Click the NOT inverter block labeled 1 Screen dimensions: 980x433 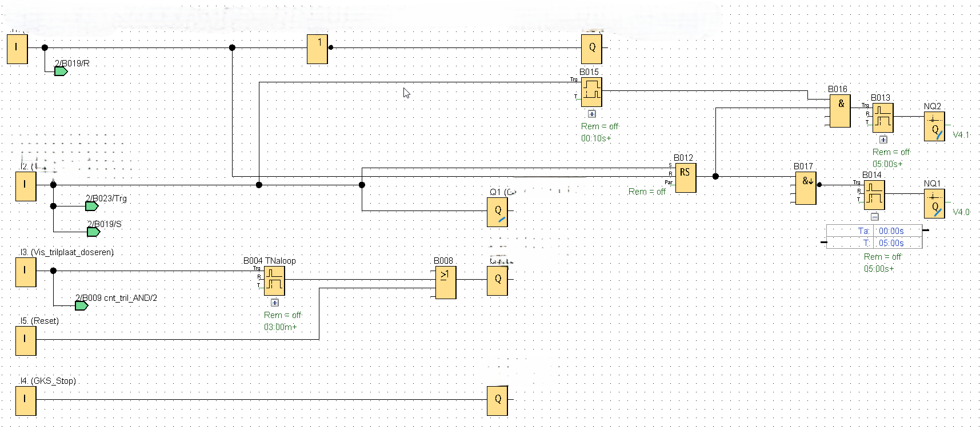[317, 49]
